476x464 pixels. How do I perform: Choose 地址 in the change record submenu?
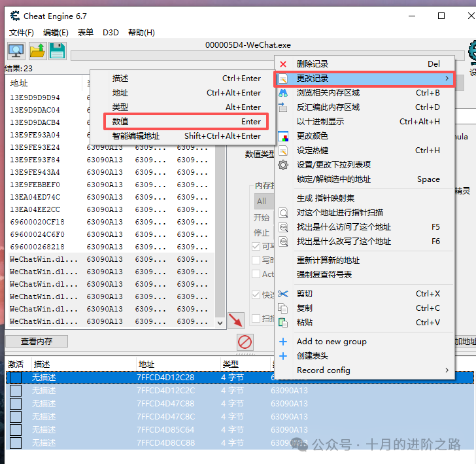(x=183, y=93)
